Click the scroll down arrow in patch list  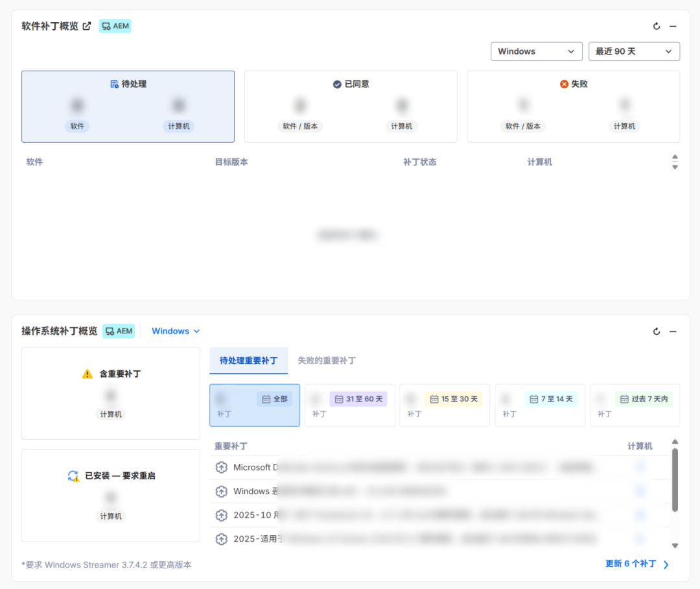pyautogui.click(x=675, y=546)
